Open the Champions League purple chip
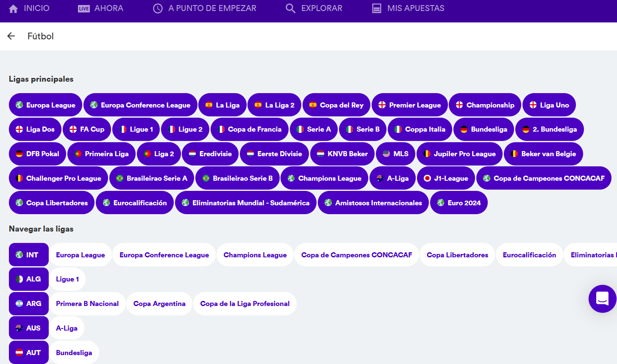Viewport: 617px width, 364px height. tap(325, 178)
